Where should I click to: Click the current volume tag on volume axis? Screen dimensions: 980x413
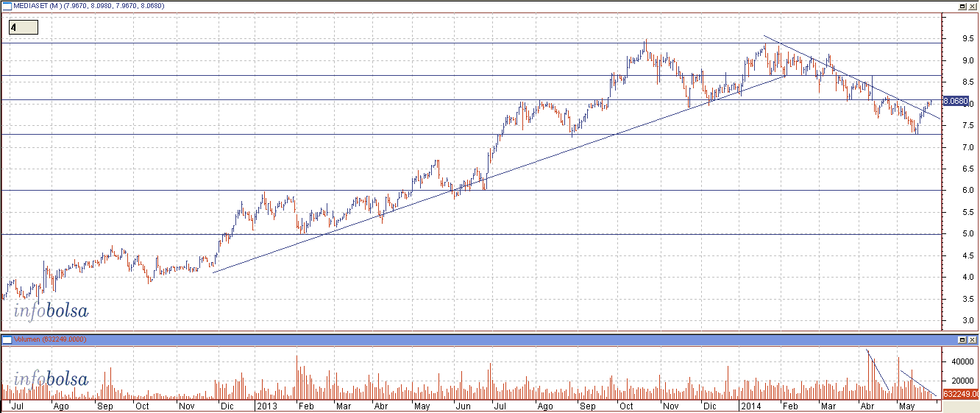pos(960,395)
